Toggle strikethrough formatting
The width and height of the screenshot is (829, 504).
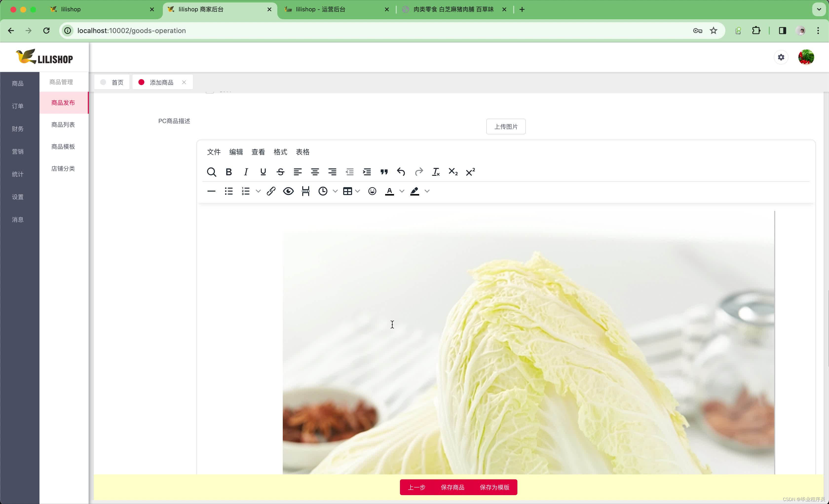tap(280, 172)
